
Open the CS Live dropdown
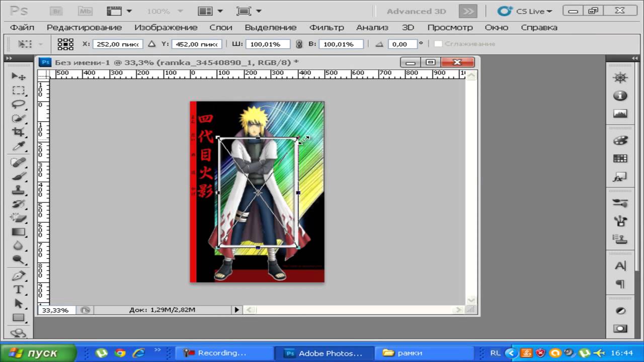525,11
